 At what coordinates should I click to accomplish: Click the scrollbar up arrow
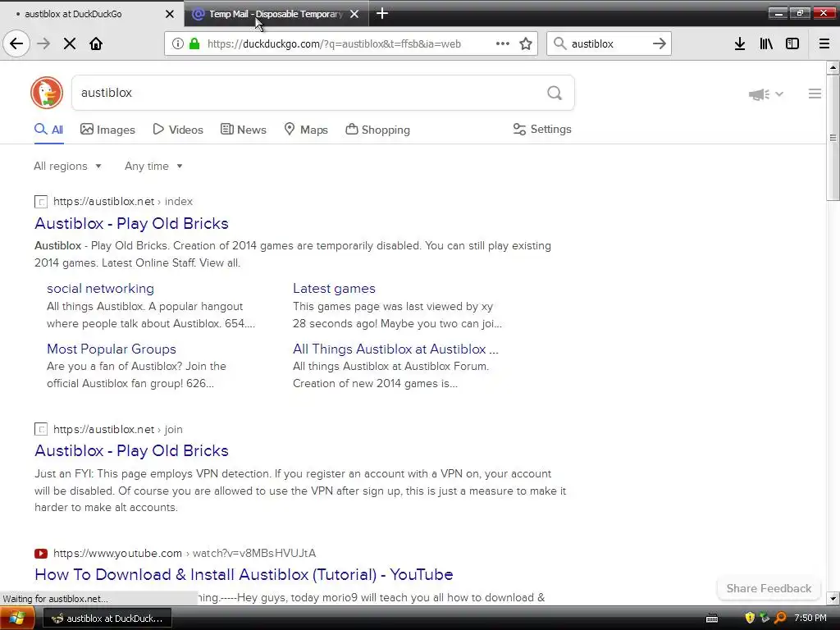pos(833,67)
